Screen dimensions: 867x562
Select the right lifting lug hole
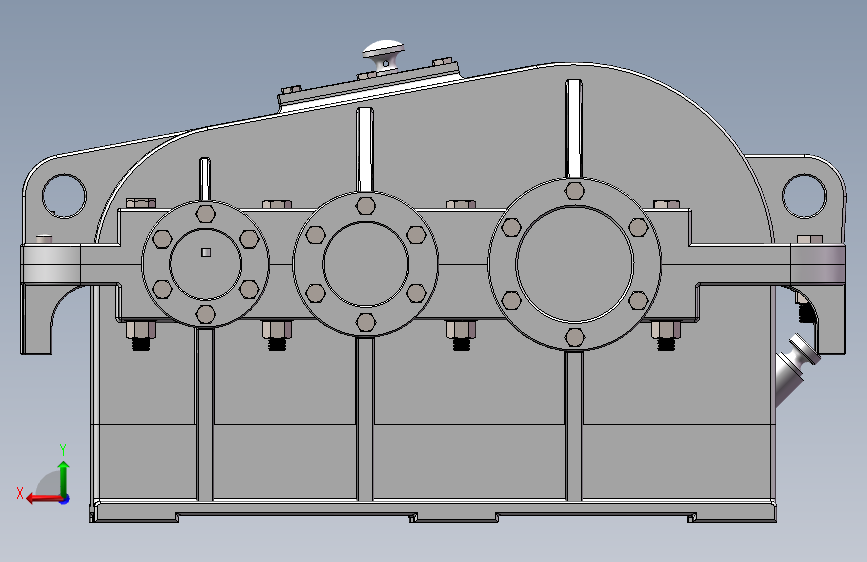click(x=804, y=196)
